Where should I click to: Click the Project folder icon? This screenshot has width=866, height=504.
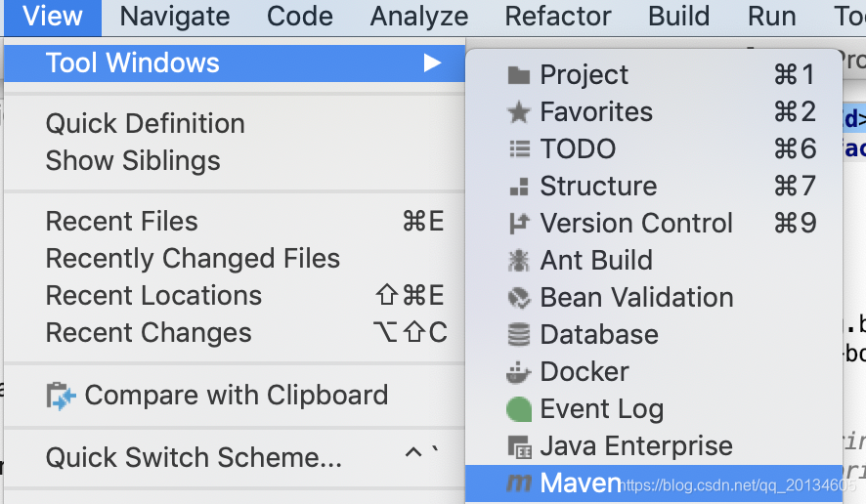[519, 75]
